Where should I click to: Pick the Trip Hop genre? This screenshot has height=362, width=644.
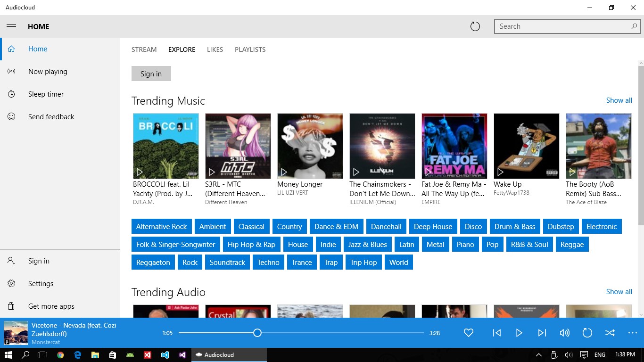363,263
